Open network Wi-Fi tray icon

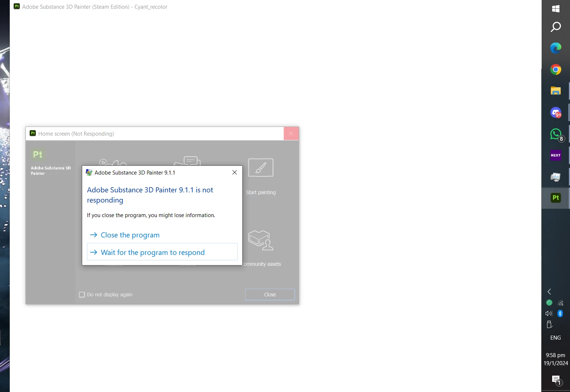click(x=561, y=303)
